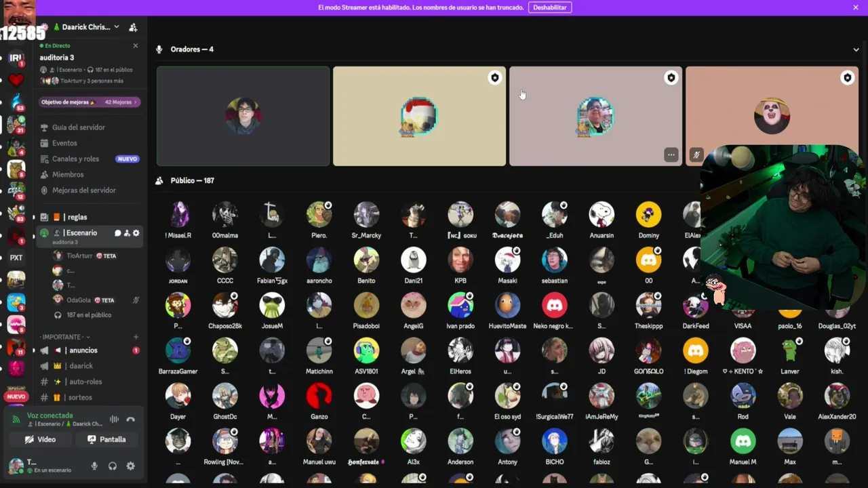Click invite icon on Escenario channel
The image size is (868, 488).
pos(127,233)
